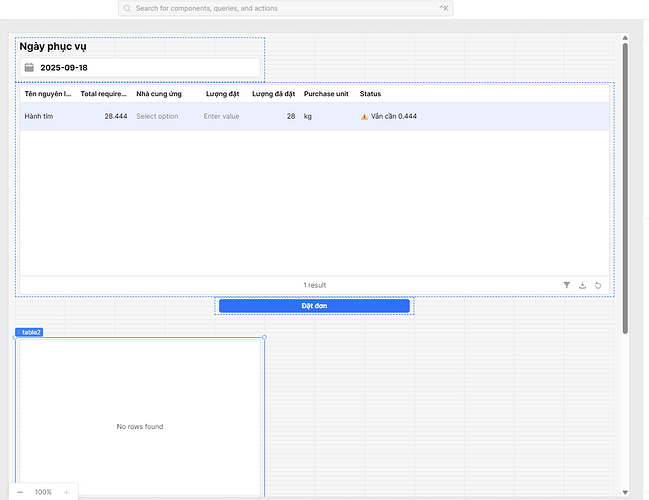
Task: Click the 100% zoom level display
Action: 43,492
